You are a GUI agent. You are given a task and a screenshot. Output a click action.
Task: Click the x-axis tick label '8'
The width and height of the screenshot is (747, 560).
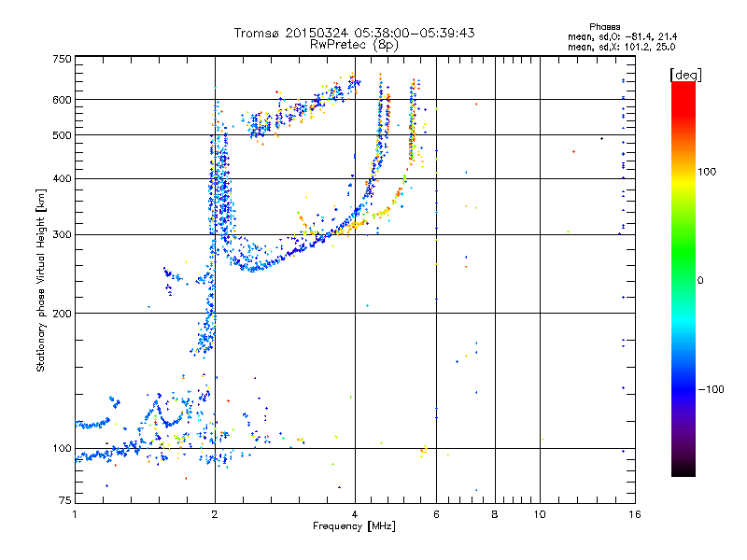pos(495,514)
